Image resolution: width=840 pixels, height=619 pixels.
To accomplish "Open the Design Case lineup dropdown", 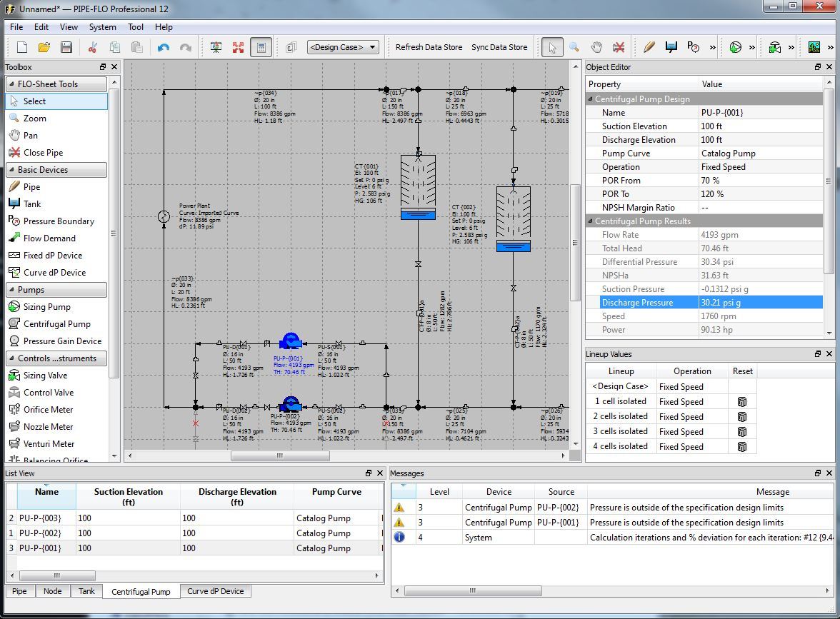I will click(x=343, y=47).
